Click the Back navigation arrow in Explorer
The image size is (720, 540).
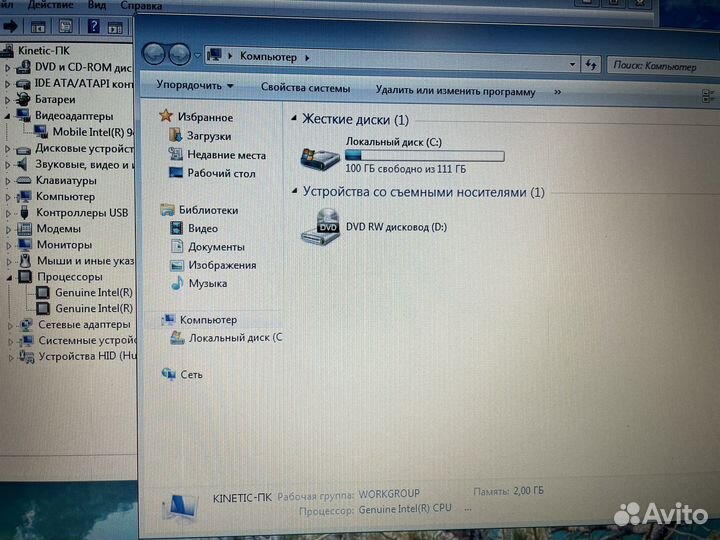click(x=153, y=54)
